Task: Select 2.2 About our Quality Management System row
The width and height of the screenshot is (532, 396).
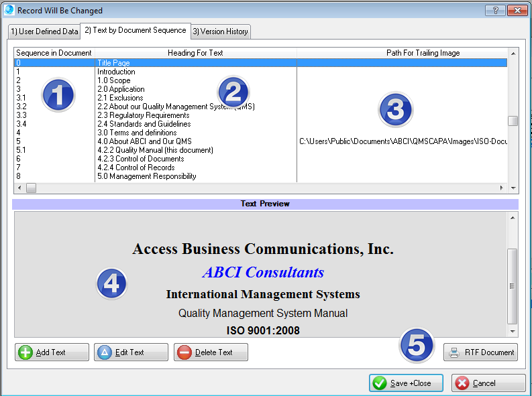Action: point(260,107)
